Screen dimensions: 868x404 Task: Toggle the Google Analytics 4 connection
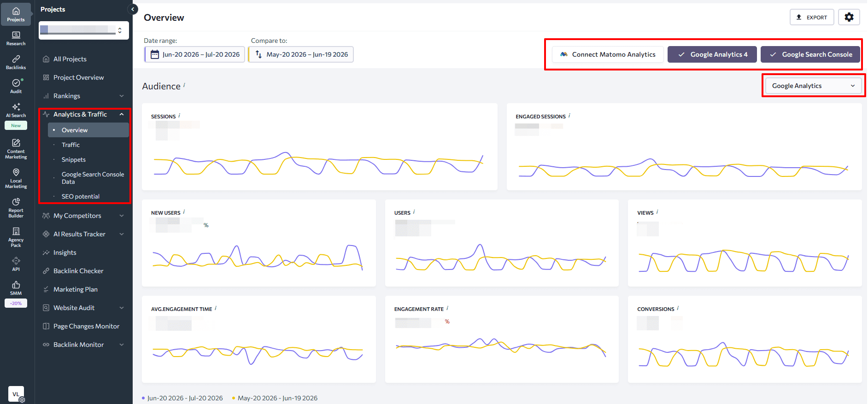(x=712, y=54)
